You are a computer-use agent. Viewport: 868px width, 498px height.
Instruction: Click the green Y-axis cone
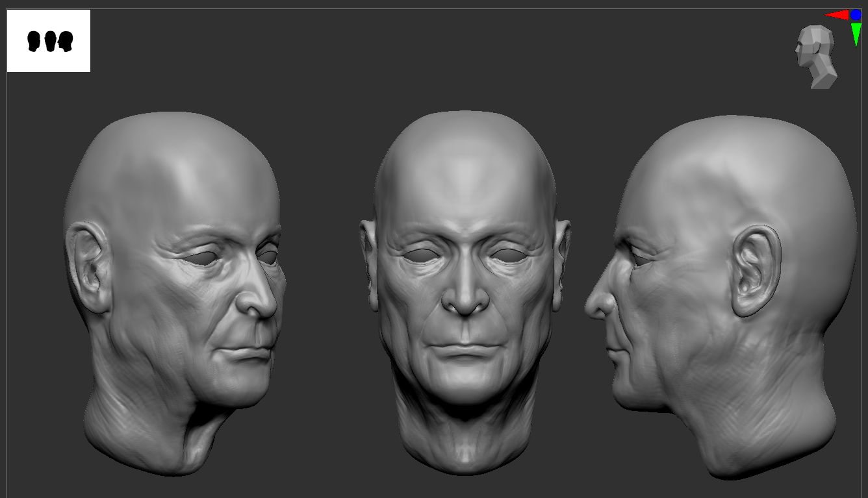[856, 34]
